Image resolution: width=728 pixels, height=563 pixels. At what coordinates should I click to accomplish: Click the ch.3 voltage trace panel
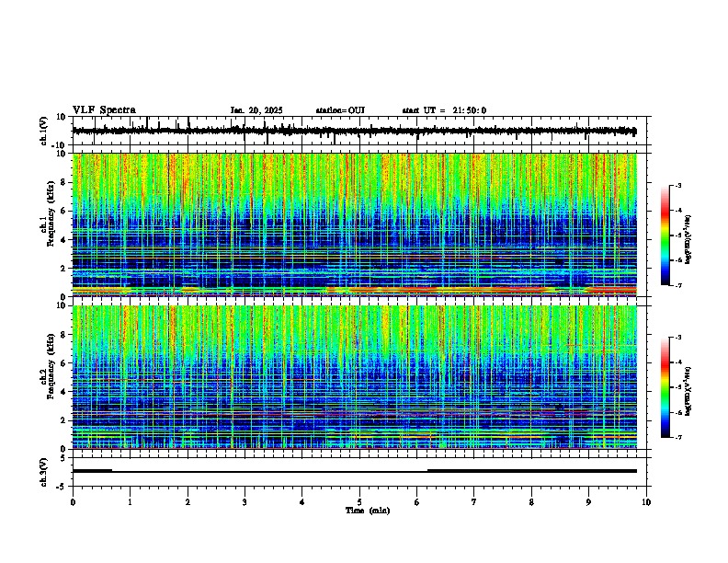359,472
